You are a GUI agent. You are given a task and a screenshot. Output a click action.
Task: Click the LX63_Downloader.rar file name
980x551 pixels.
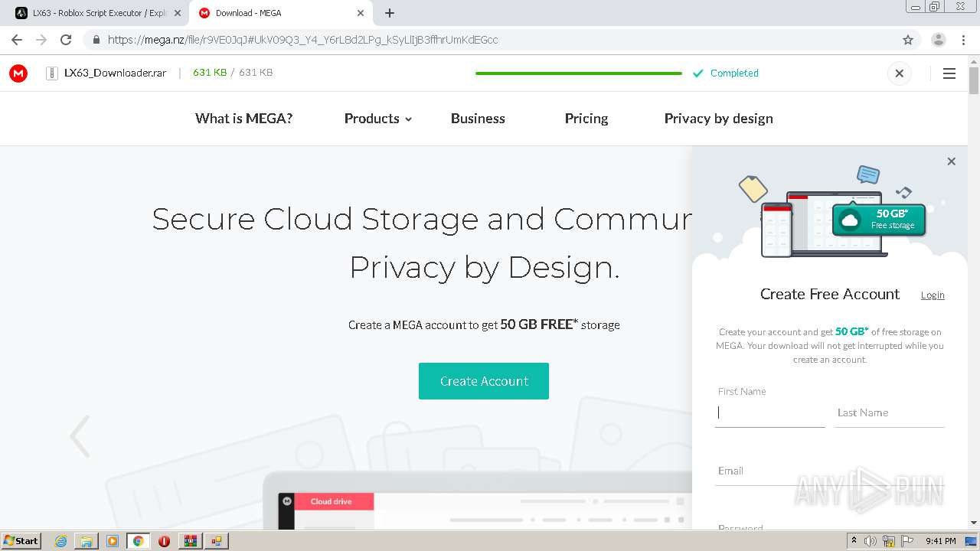(x=115, y=73)
